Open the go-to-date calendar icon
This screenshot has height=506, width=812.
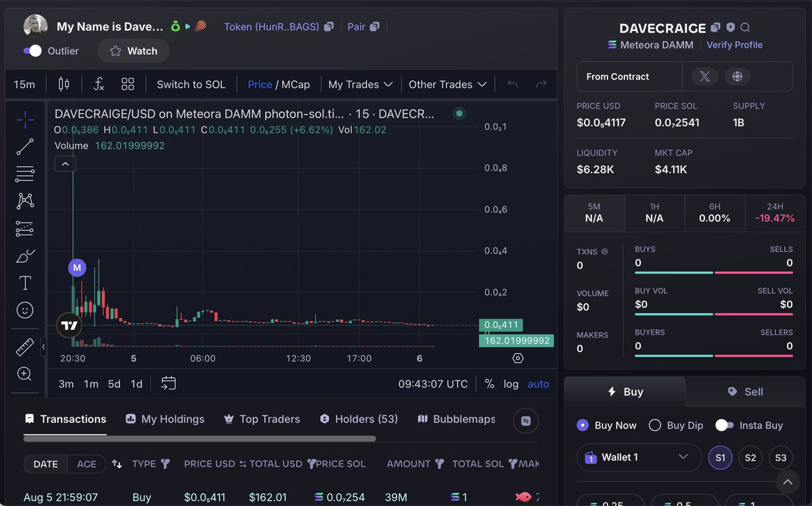click(x=168, y=384)
